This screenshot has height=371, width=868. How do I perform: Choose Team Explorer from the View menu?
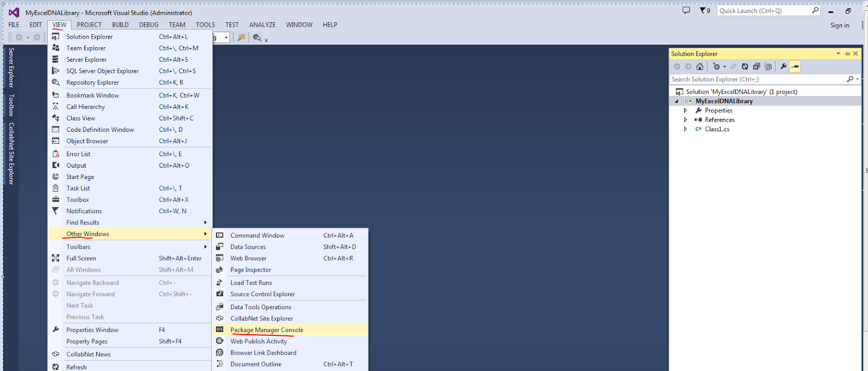(130, 48)
